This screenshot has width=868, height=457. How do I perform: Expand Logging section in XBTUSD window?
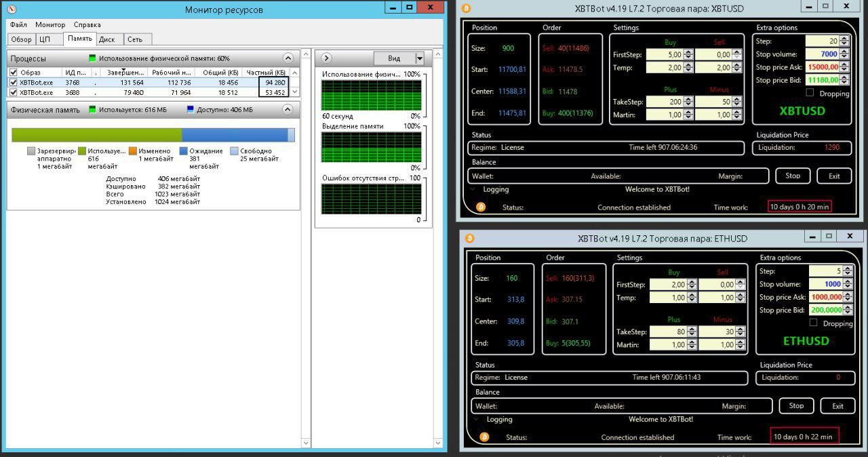(x=473, y=189)
